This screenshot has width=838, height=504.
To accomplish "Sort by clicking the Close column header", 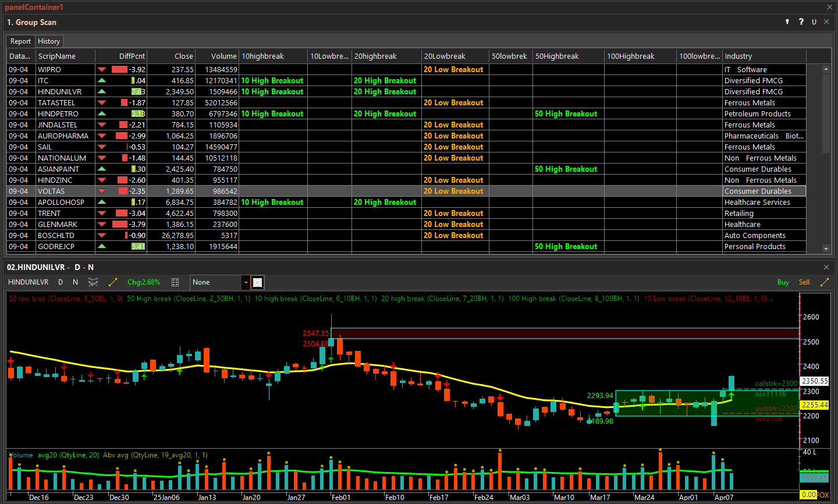I will point(184,56).
